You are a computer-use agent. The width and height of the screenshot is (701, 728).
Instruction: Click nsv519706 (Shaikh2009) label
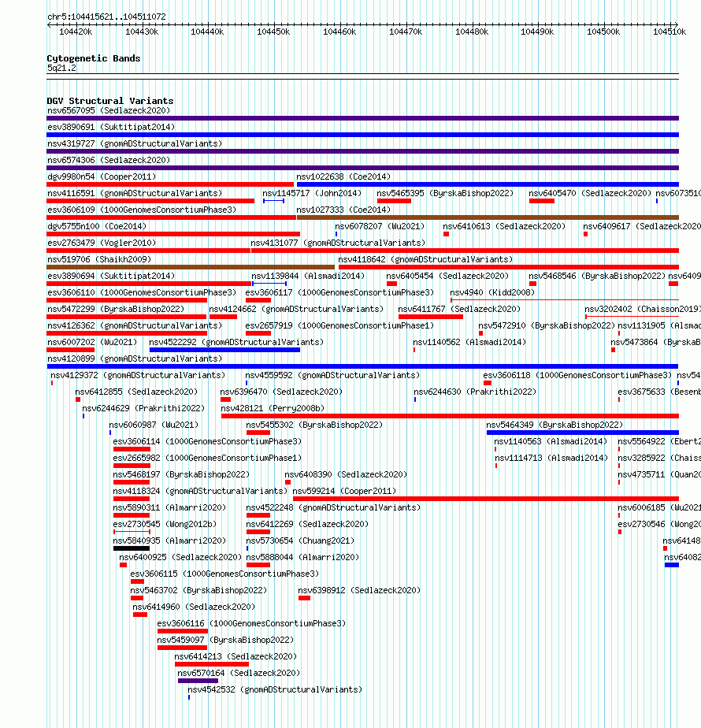(x=99, y=259)
